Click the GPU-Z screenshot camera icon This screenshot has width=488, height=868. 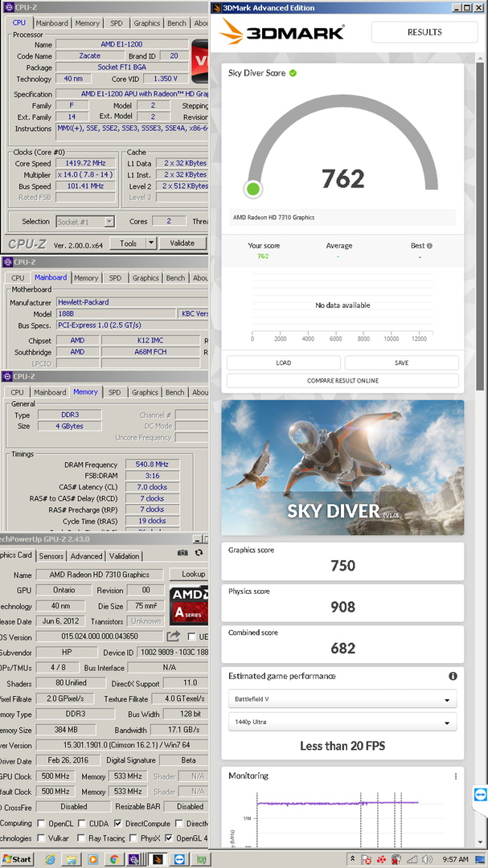click(182, 552)
